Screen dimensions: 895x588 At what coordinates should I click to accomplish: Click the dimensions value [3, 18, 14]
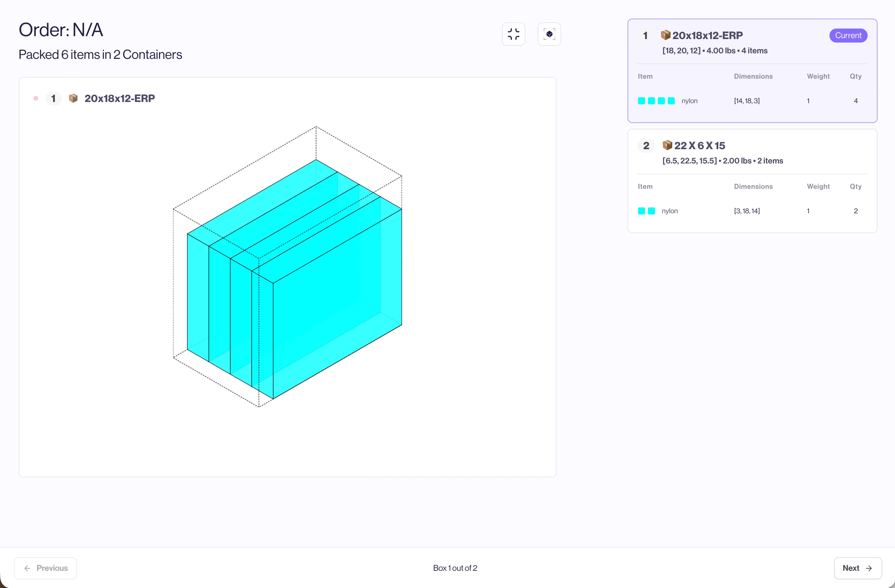click(x=746, y=211)
